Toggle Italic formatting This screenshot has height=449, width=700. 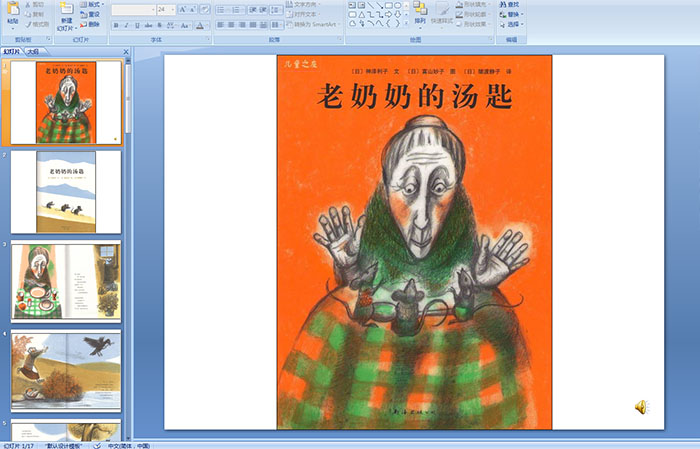(x=126, y=25)
